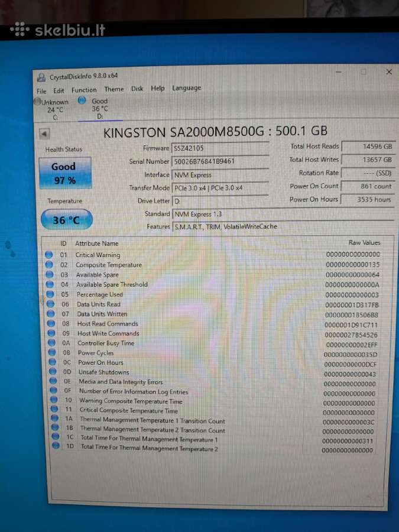399x532 pixels.
Task: Click raw value 0000000000035D
Action: coord(351,355)
